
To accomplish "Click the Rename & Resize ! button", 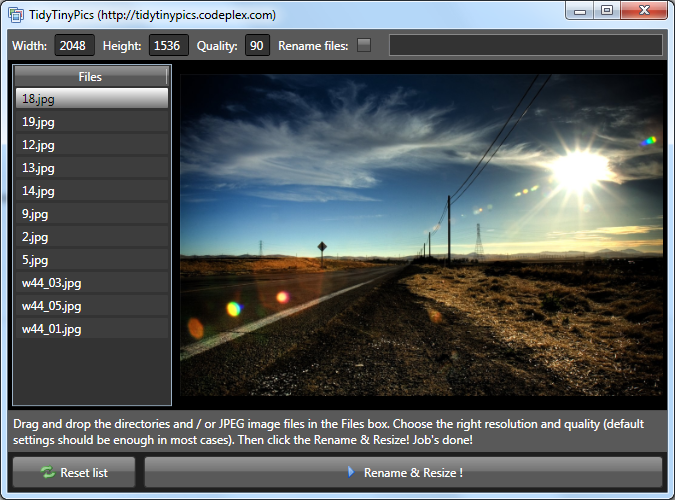I will tap(403, 472).
